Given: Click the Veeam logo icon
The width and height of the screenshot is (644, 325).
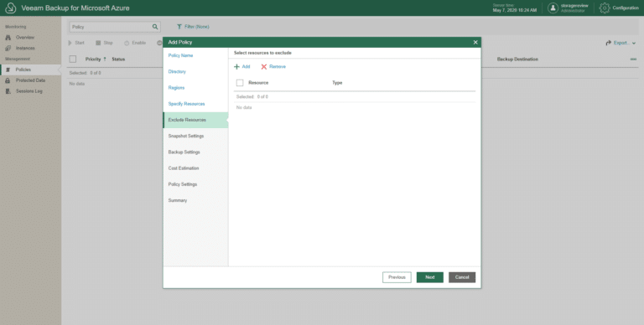Looking at the screenshot, I should [10, 8].
